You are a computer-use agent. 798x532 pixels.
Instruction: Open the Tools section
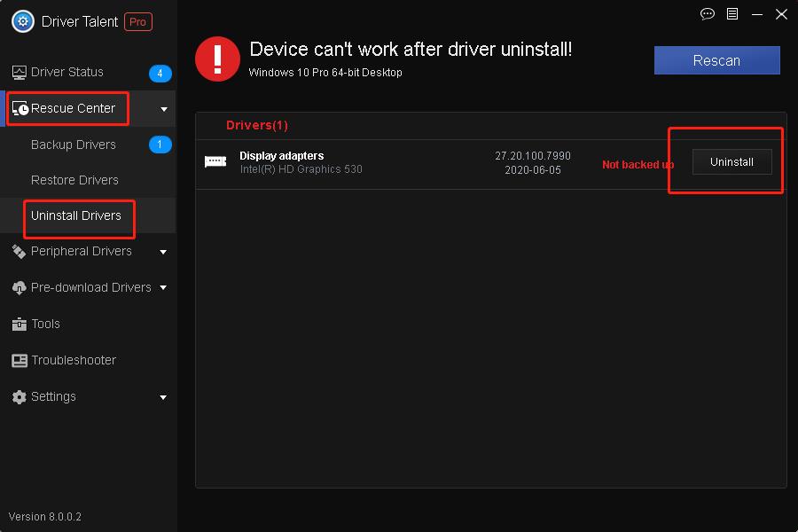(x=46, y=324)
